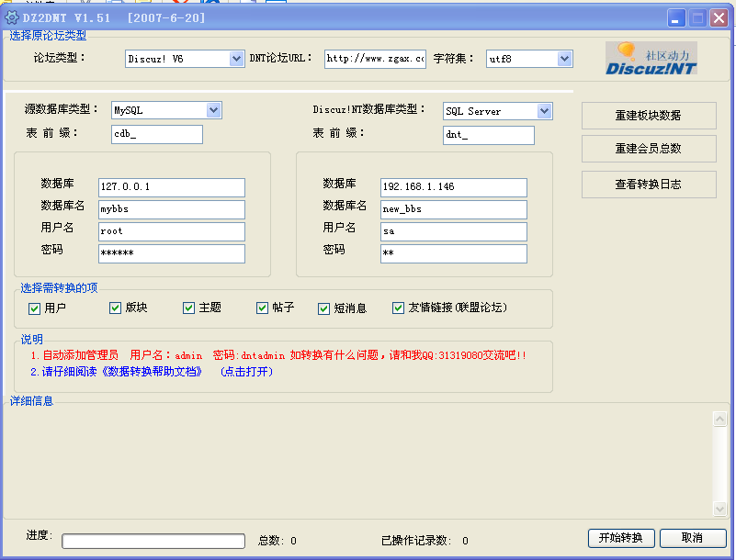Close the DZ2DNT window
The width and height of the screenshot is (736, 560).
[x=719, y=18]
